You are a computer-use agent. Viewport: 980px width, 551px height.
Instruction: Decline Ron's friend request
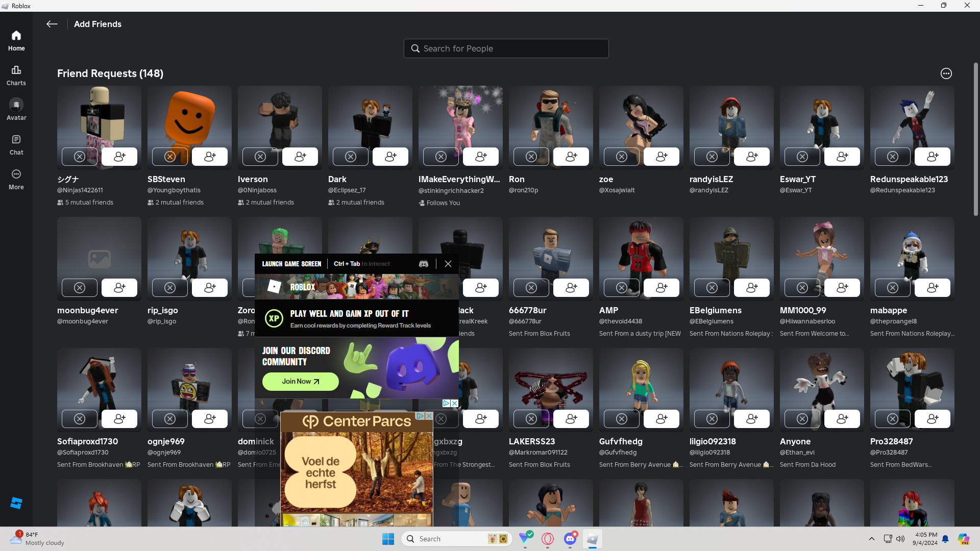[x=531, y=157]
